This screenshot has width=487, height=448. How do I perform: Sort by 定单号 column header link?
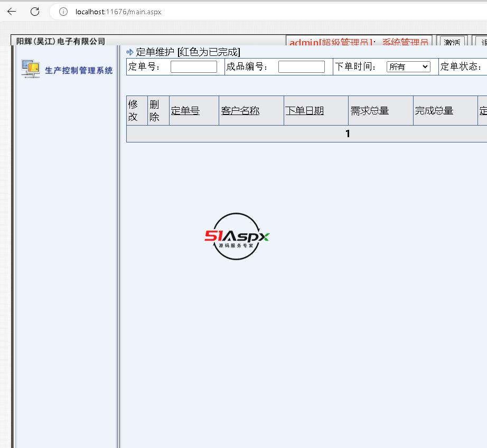(185, 110)
